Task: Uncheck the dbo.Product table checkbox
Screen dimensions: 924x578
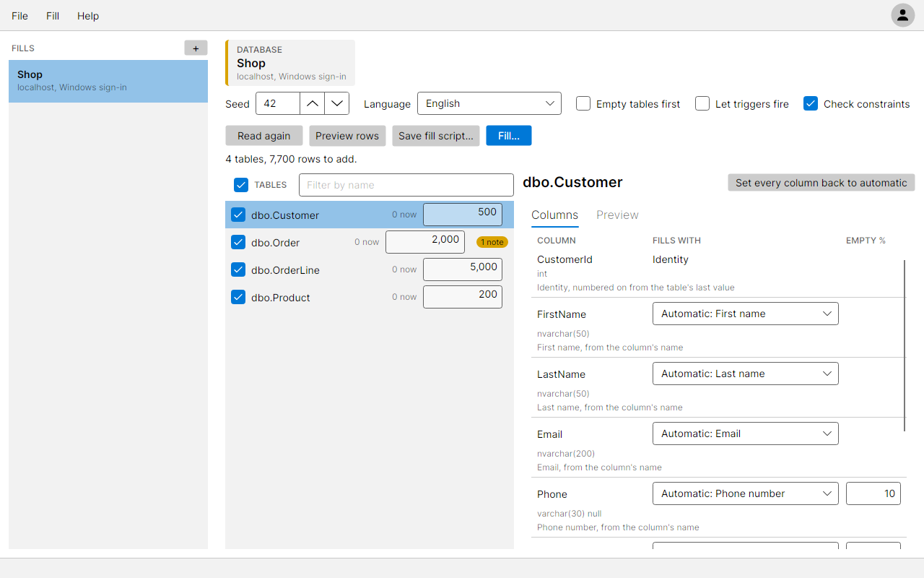Action: pyautogui.click(x=238, y=297)
